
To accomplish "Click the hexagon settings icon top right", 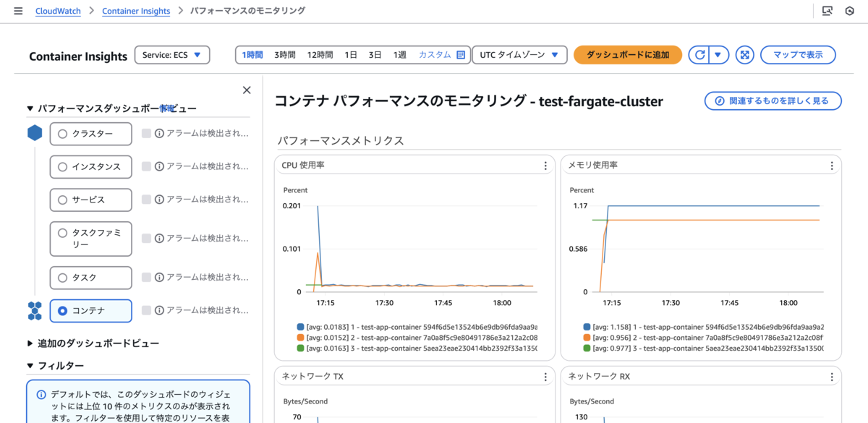I will point(850,11).
